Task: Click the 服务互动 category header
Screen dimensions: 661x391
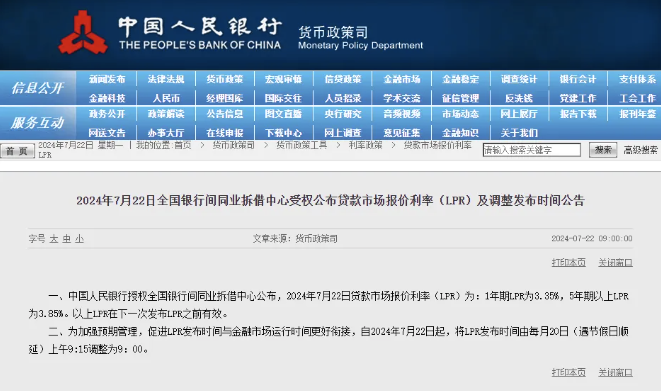Action: (38, 123)
